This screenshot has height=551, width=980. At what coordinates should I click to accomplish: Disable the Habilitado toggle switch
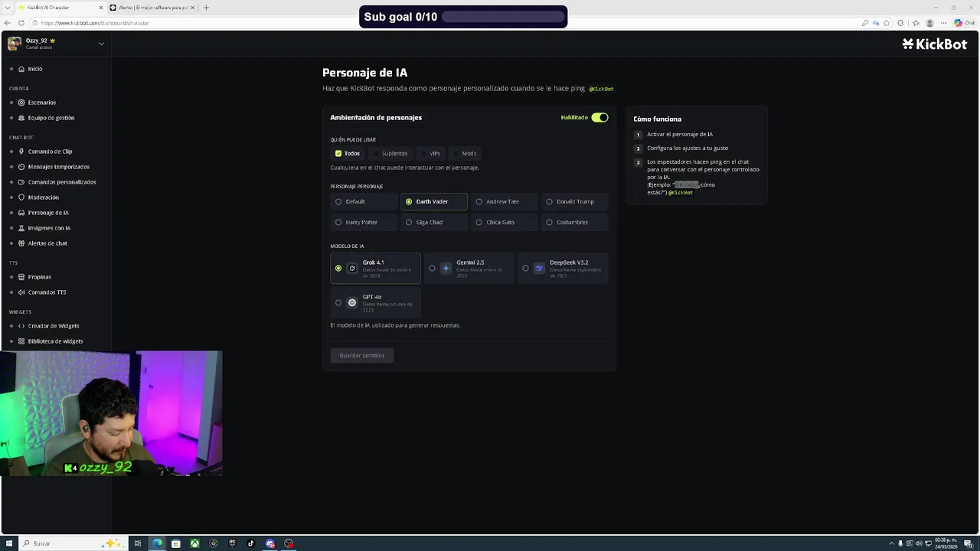[x=599, y=118]
